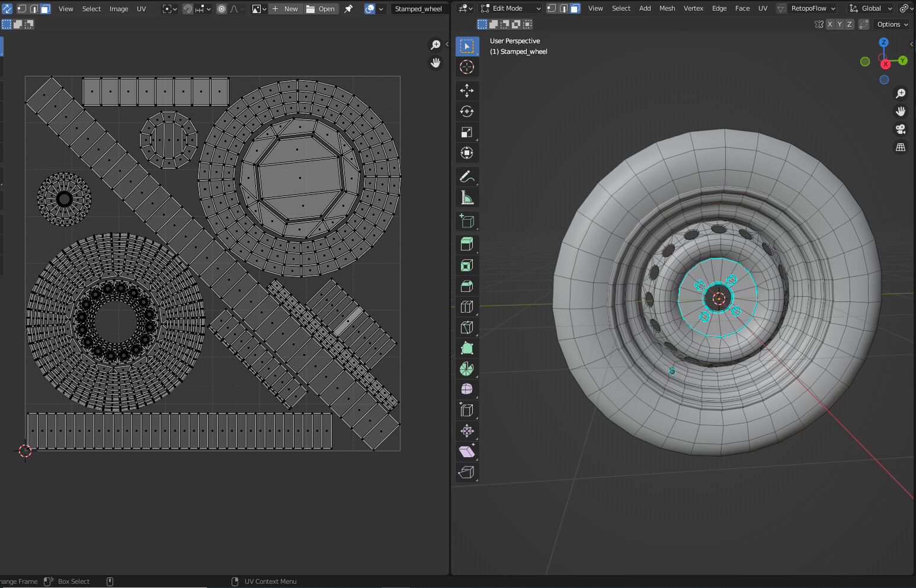Click the snapping magnet icon
916x588 pixels.
pyautogui.click(x=187, y=8)
